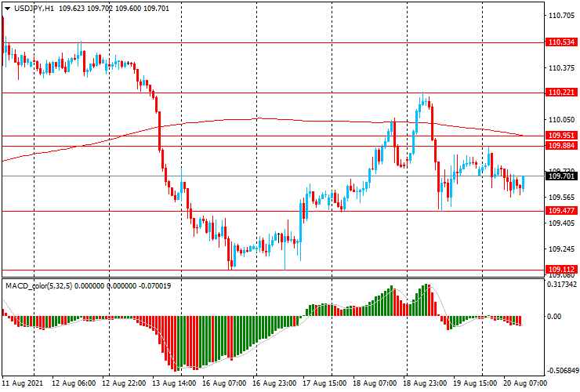Click the 110.705 price scale value

(561, 15)
